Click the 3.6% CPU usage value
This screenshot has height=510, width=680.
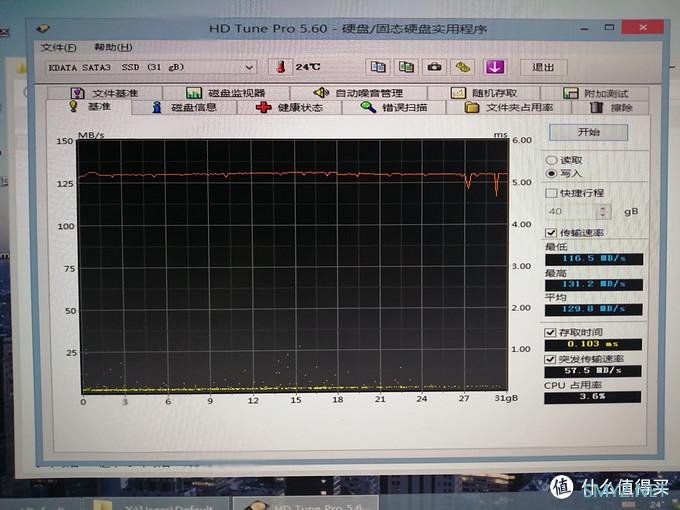(592, 397)
